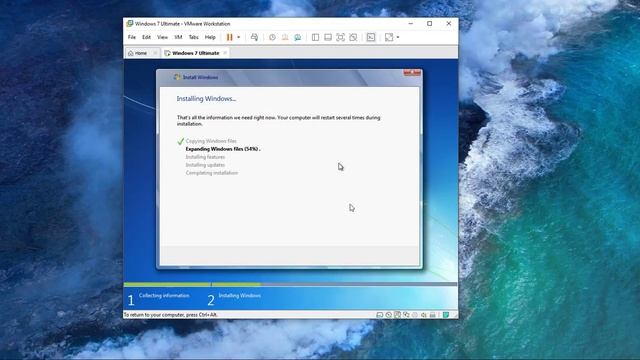Enter Unity mode from the toolbar
Screen dimensions: 640x360
click(353, 37)
